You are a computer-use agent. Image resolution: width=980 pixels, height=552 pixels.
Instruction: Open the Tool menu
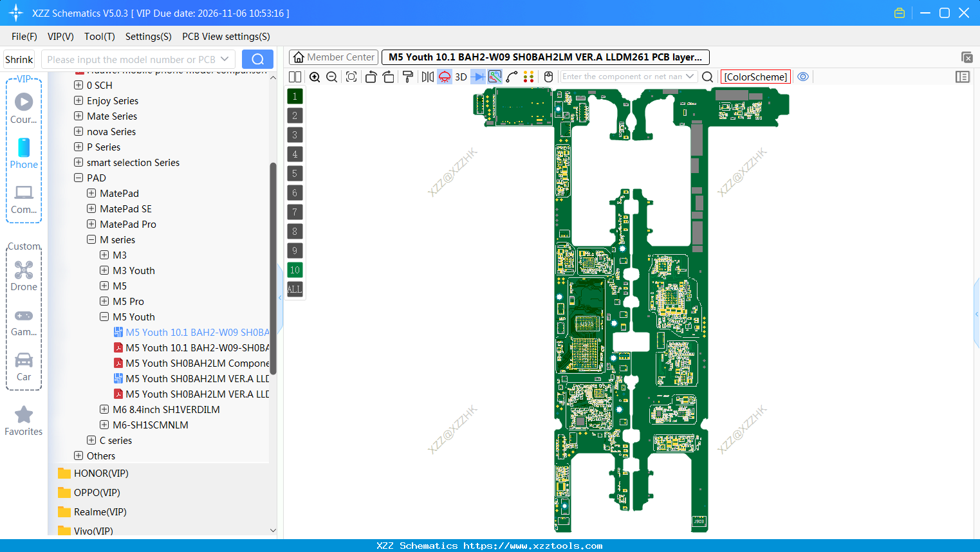[x=99, y=37]
